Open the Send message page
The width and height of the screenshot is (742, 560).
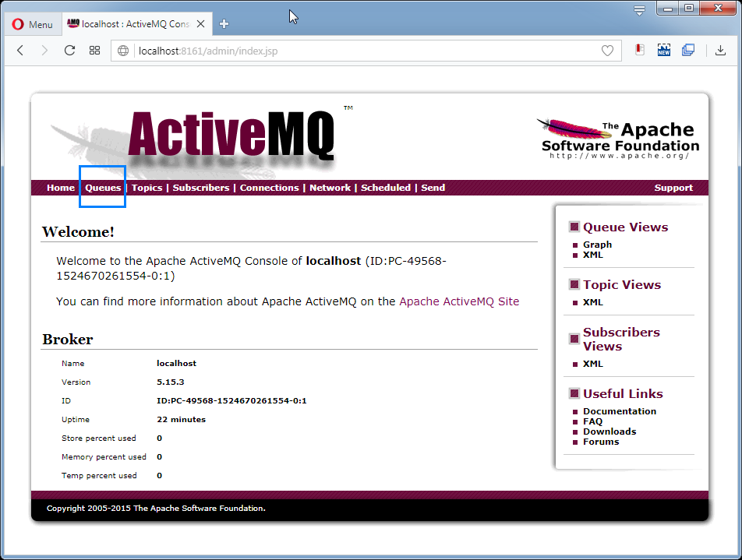[433, 188]
